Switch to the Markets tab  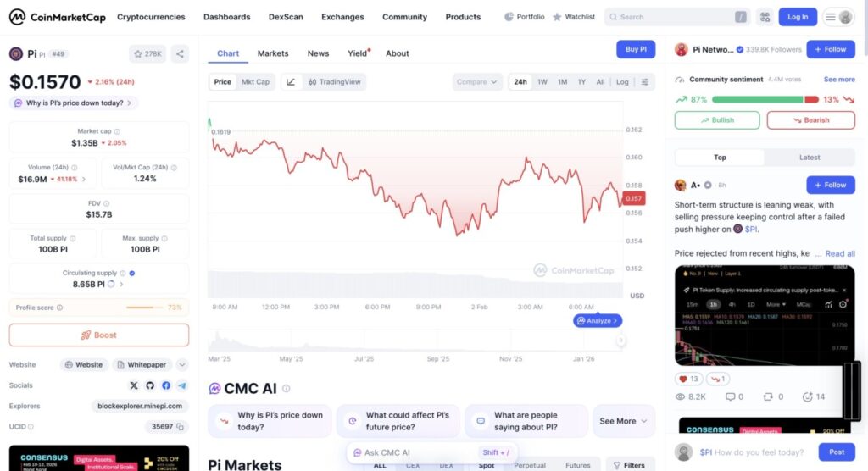tap(273, 53)
